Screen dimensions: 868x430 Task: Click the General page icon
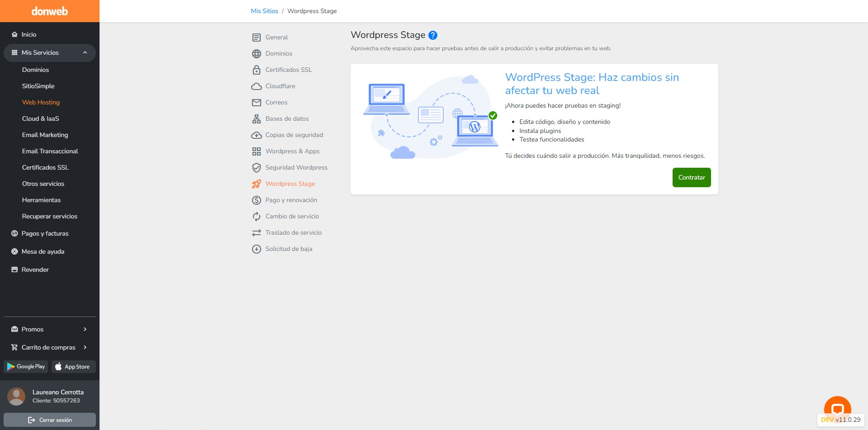tap(256, 38)
